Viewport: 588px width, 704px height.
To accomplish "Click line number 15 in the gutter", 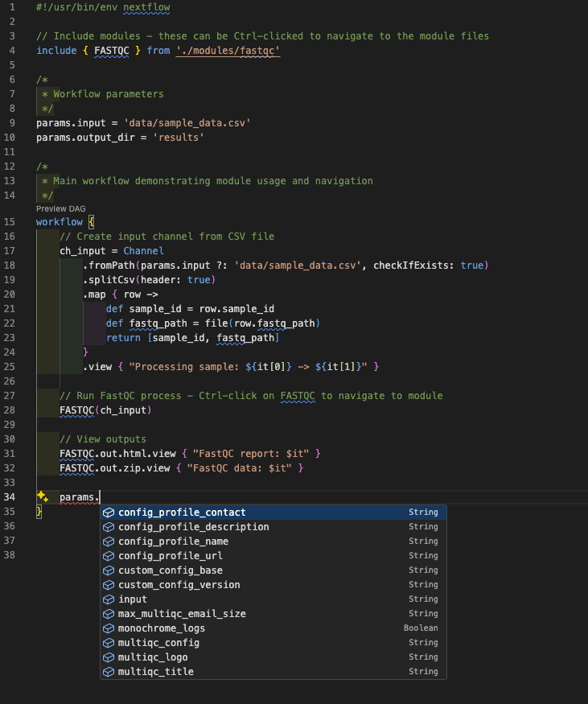I will tap(10, 222).
